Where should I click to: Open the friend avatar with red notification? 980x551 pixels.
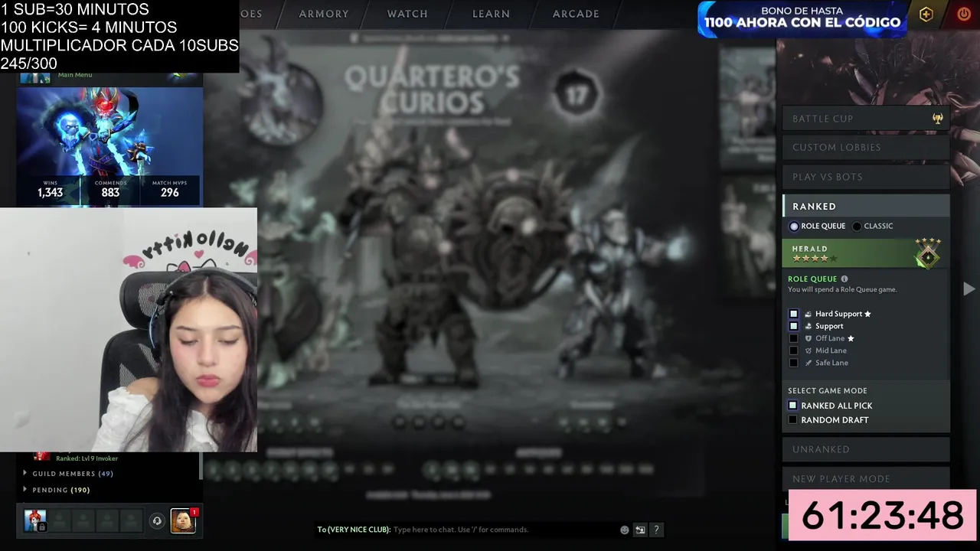coord(182,521)
